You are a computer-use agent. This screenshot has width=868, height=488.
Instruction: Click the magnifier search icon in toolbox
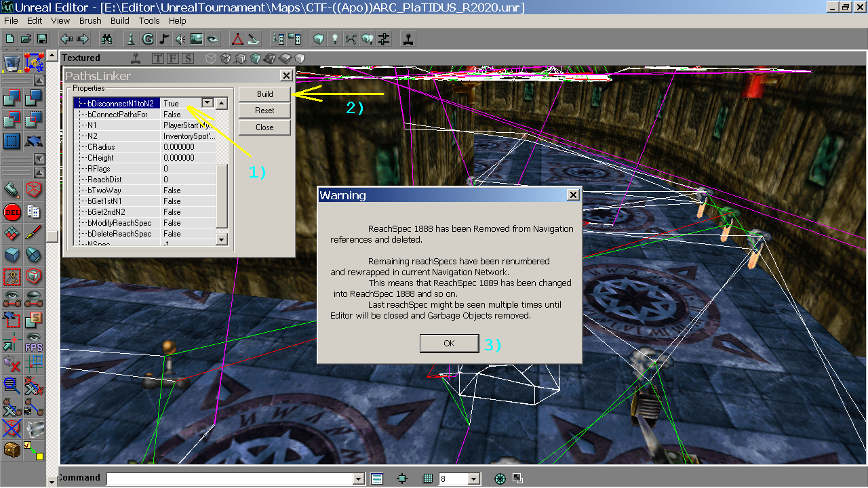[12, 386]
